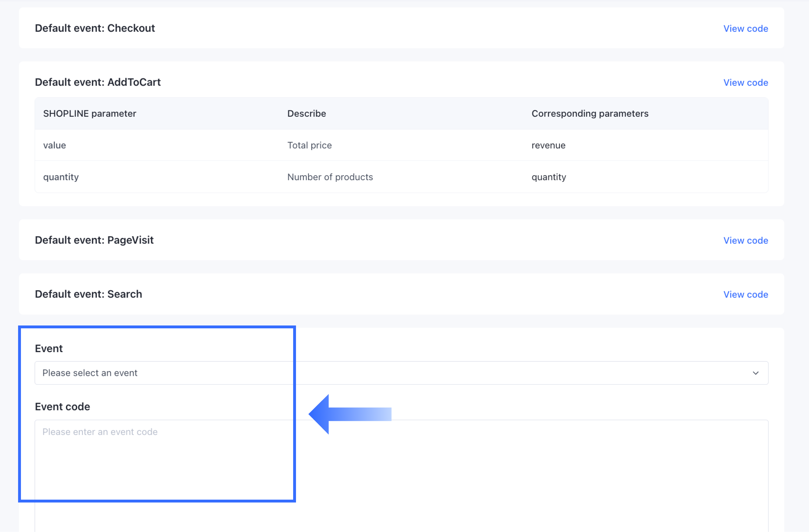Open View code for AddToCart event

tap(745, 82)
